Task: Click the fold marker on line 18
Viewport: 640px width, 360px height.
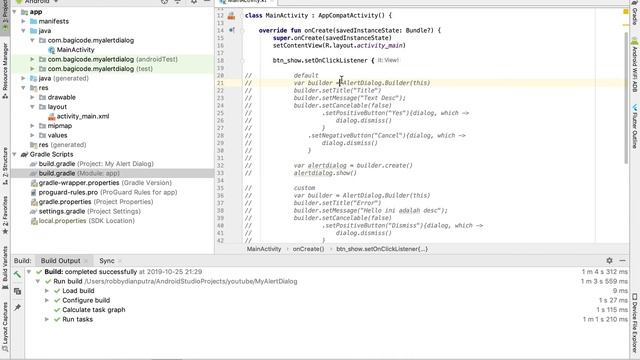Action: point(242,61)
